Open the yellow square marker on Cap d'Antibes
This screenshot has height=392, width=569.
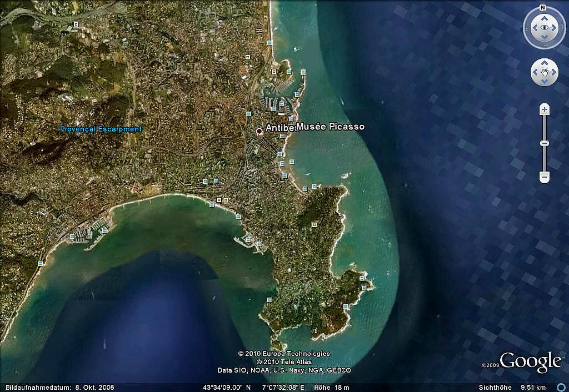click(x=315, y=224)
